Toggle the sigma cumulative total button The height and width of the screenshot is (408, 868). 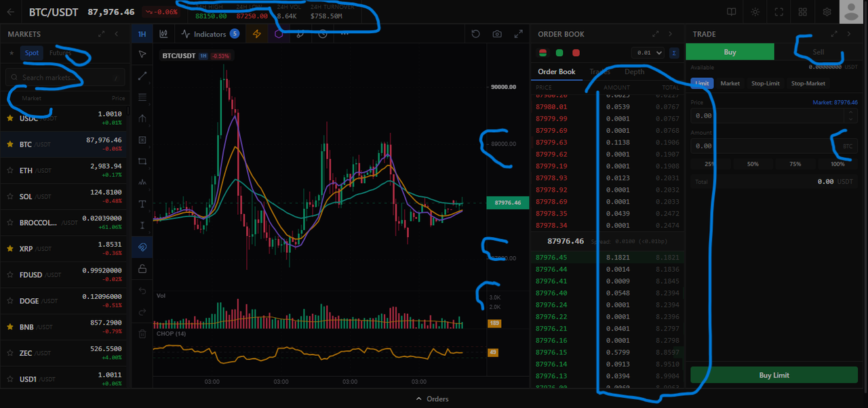[674, 53]
